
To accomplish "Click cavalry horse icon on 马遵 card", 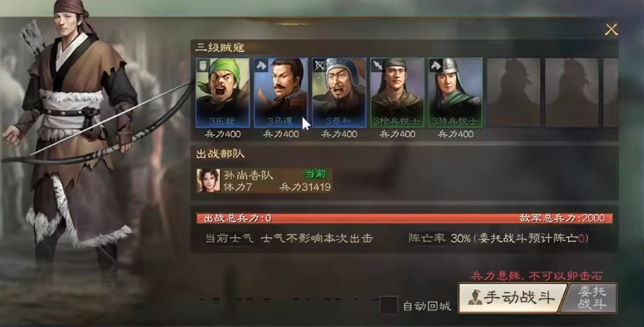I will [x=261, y=65].
